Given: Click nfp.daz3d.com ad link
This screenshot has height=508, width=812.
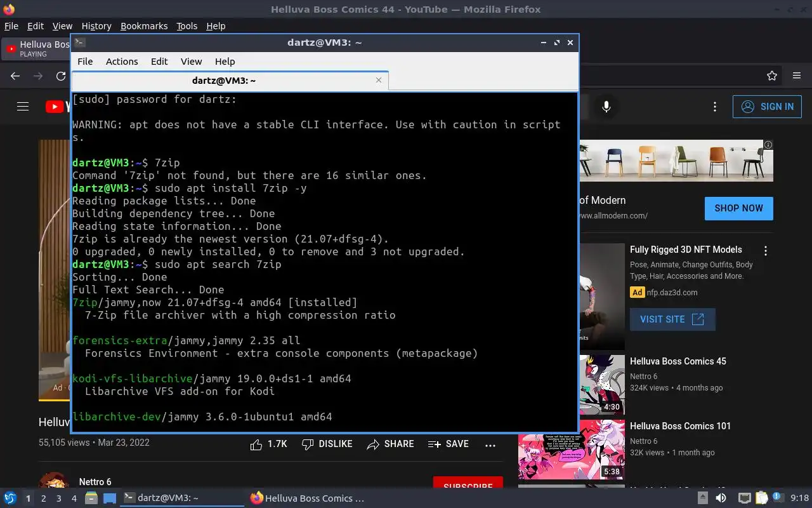Looking at the screenshot, I should [x=672, y=293].
